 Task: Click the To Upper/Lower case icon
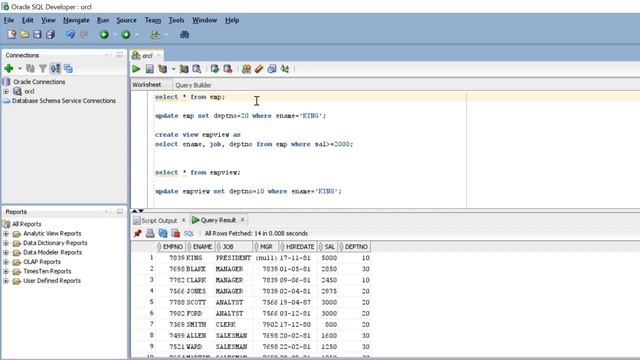[x=285, y=69]
